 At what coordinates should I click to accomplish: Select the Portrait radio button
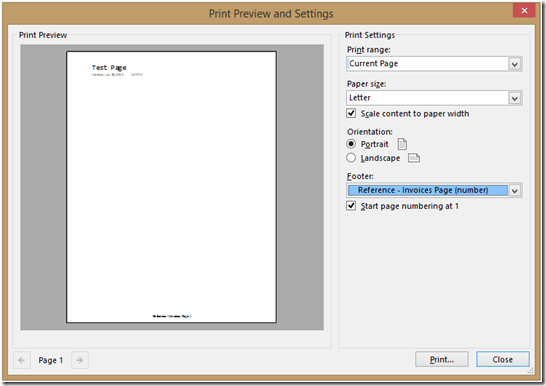point(351,144)
